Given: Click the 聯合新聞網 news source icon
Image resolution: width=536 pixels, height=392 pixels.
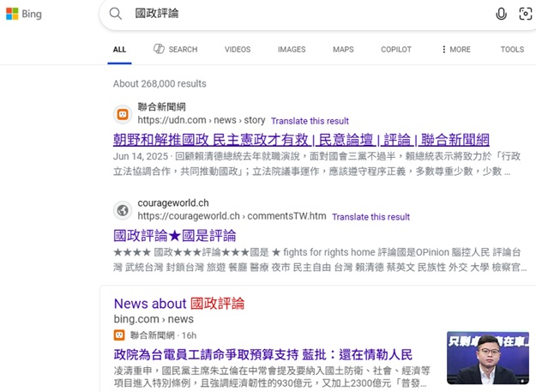Looking at the screenshot, I should pos(119,335).
